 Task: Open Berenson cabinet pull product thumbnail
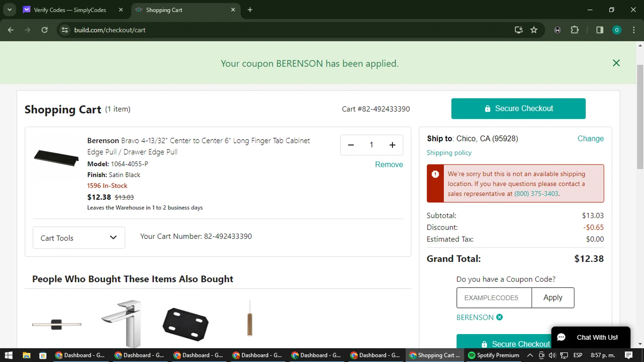pyautogui.click(x=56, y=158)
